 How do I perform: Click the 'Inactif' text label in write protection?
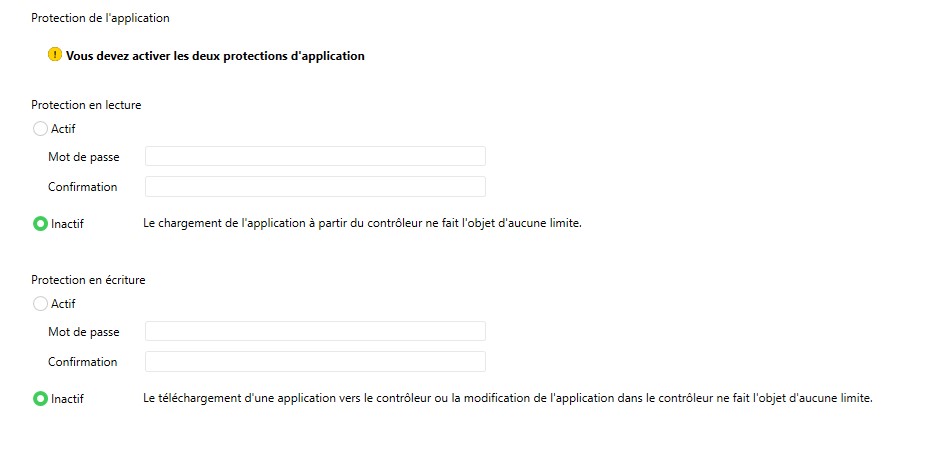pyautogui.click(x=67, y=399)
